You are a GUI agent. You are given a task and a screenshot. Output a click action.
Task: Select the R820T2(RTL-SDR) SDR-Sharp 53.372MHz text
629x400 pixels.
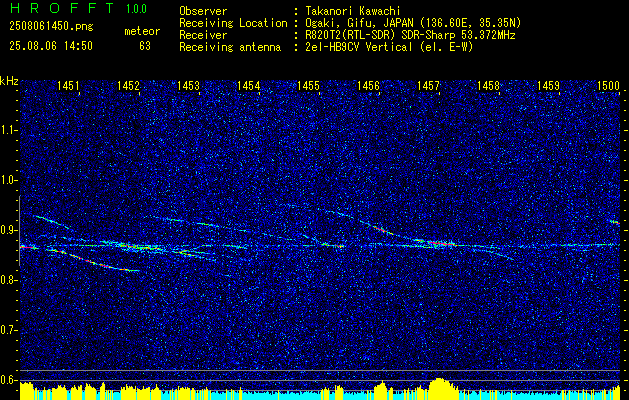[x=409, y=35]
